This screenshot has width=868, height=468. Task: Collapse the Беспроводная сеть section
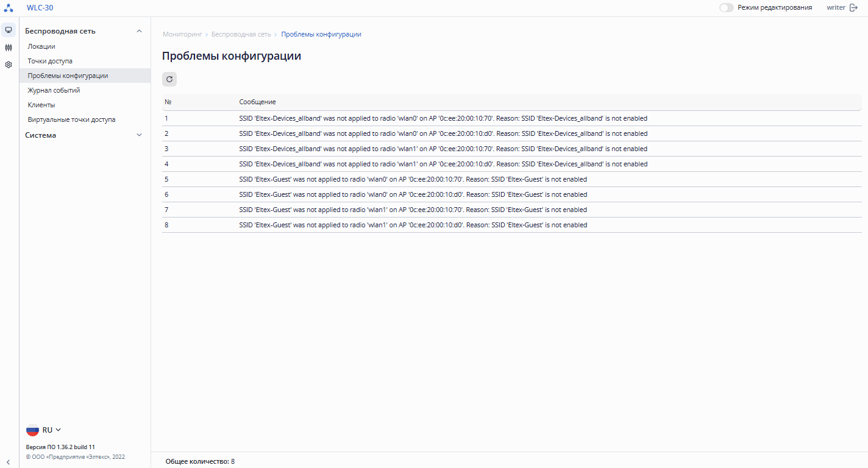[139, 31]
